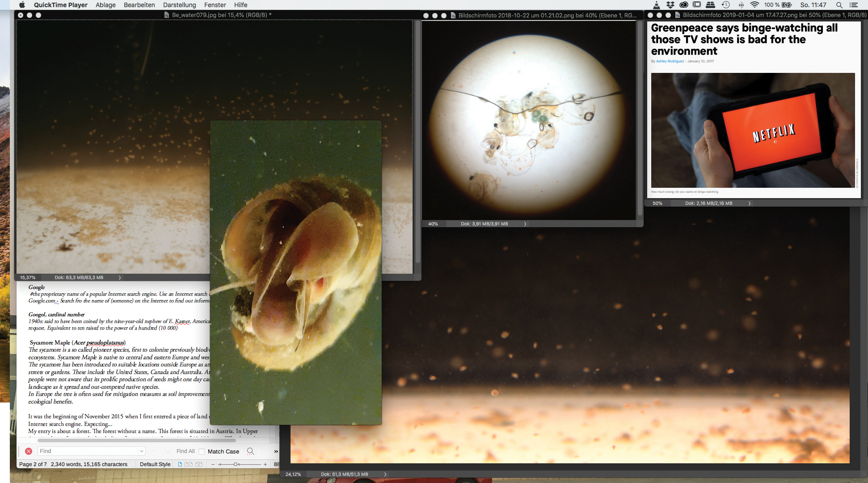Viewport: 868px width, 483px height.
Task: Open the Find field history dropdown
Action: click(x=142, y=451)
